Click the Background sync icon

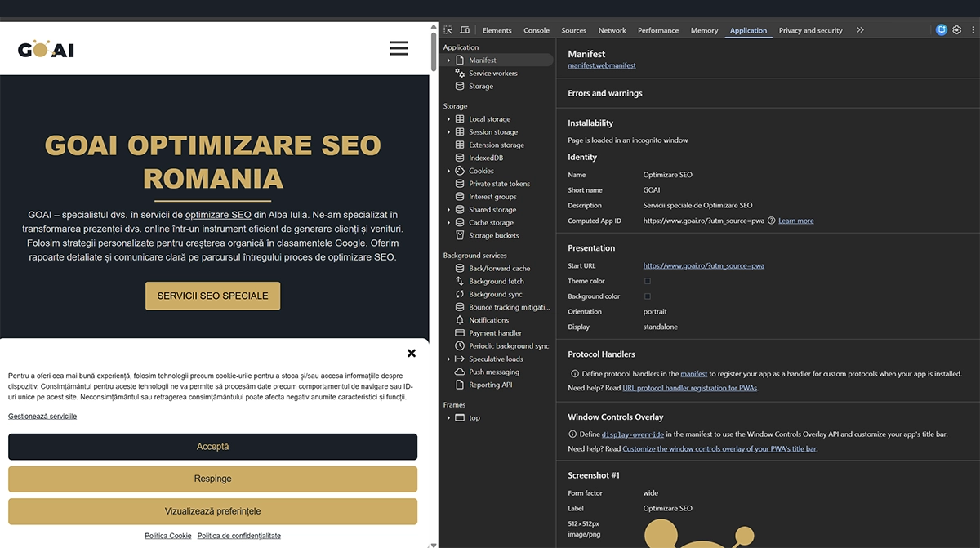(460, 294)
